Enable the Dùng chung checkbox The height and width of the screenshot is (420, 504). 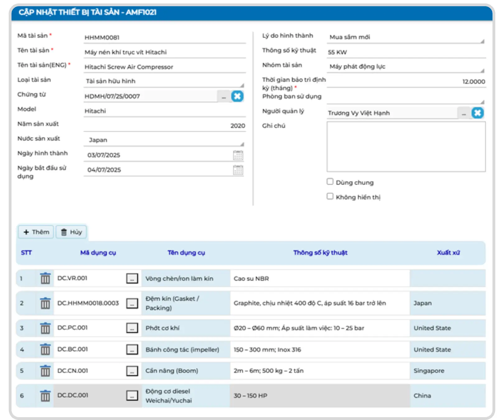(330, 182)
